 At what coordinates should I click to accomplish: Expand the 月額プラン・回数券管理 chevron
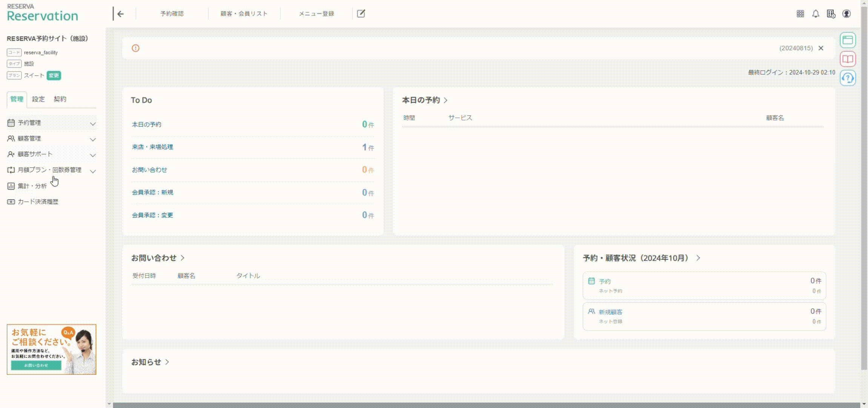[93, 172]
